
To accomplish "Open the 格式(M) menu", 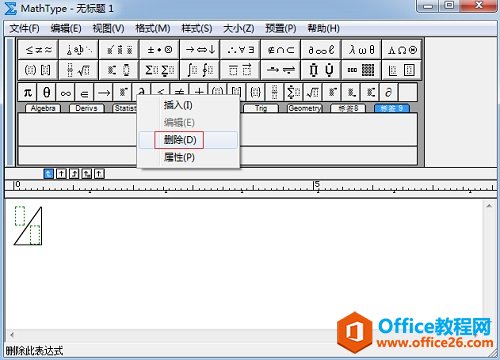I will [x=153, y=28].
